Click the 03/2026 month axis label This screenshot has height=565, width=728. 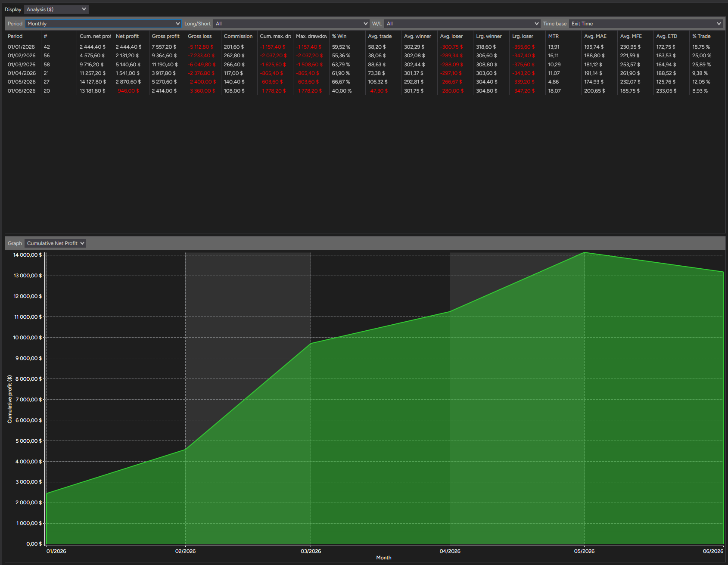311,551
